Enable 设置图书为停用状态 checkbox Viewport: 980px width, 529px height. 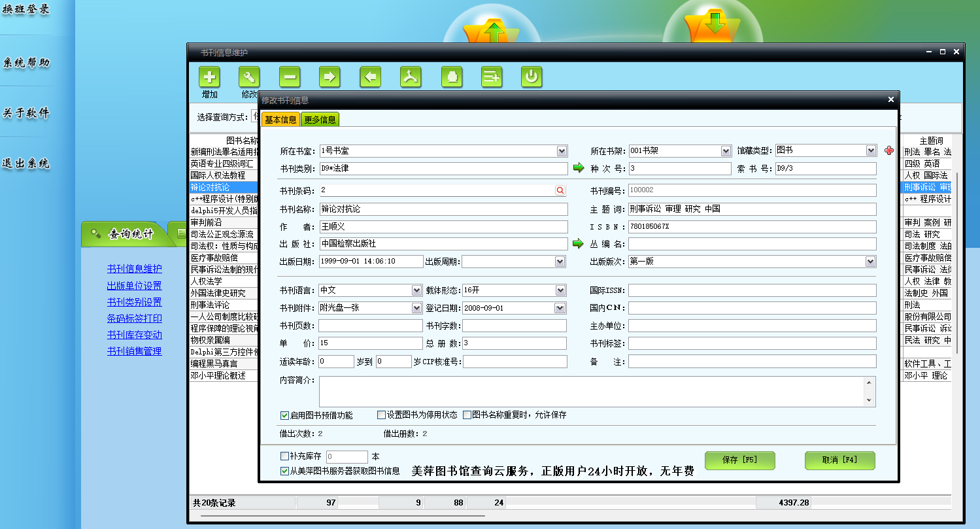382,415
